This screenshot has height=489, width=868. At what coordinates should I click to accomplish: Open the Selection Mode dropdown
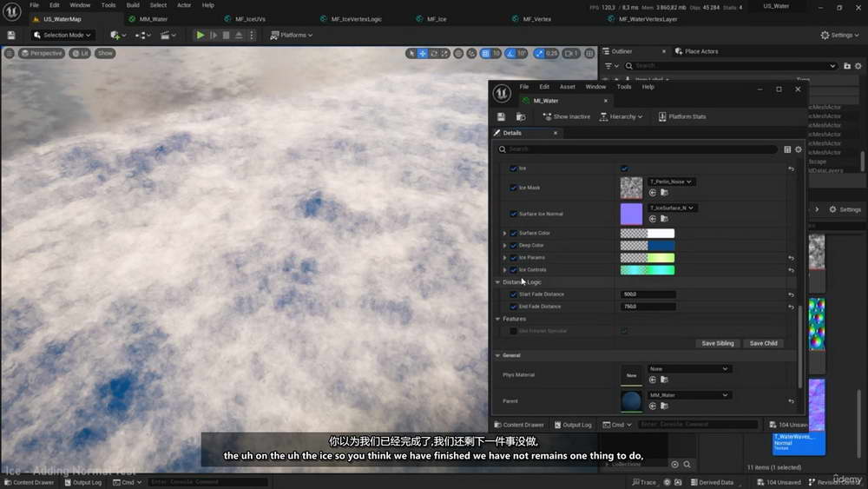pyautogui.click(x=62, y=35)
